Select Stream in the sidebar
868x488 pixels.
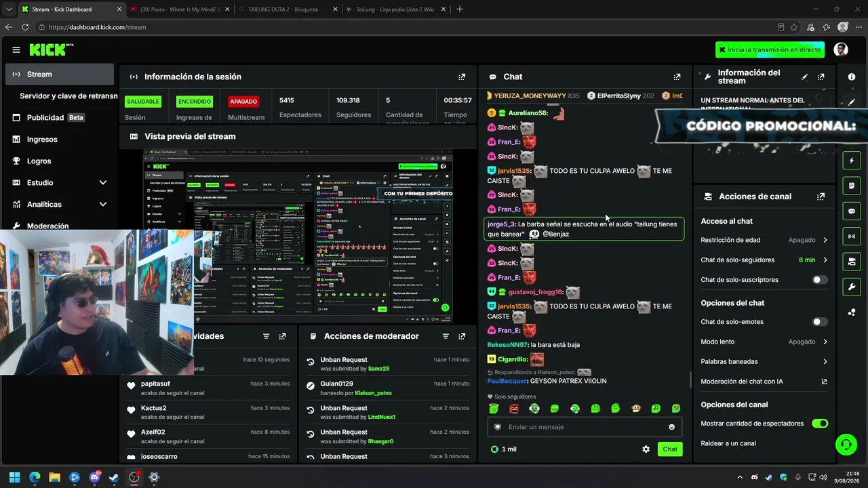pyautogui.click(x=60, y=74)
